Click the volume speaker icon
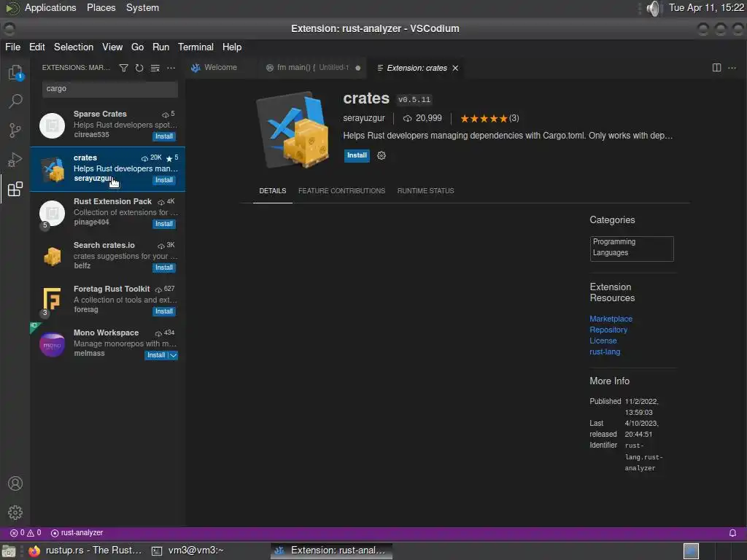This screenshot has height=560, width=747. pos(654,8)
